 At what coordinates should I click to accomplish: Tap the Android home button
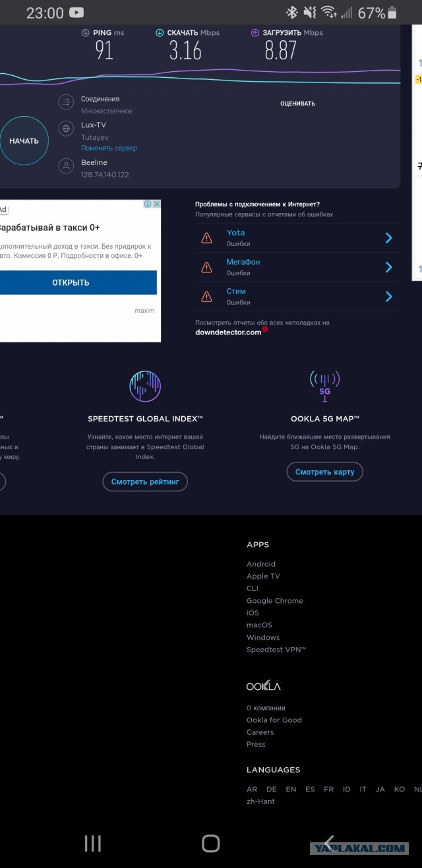point(210,843)
